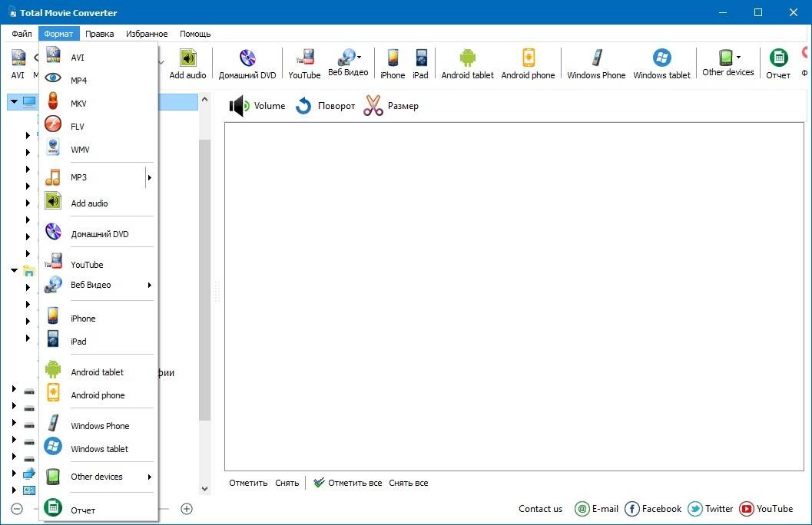Click the folder tree vertical scrollbar thumb
812x525 pixels.
204,279
